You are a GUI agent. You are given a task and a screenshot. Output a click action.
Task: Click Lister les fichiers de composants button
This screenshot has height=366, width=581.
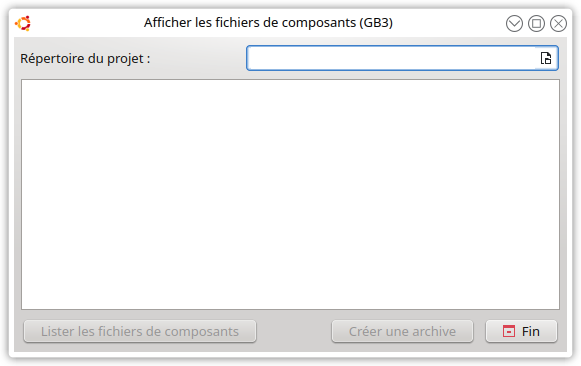pos(140,331)
